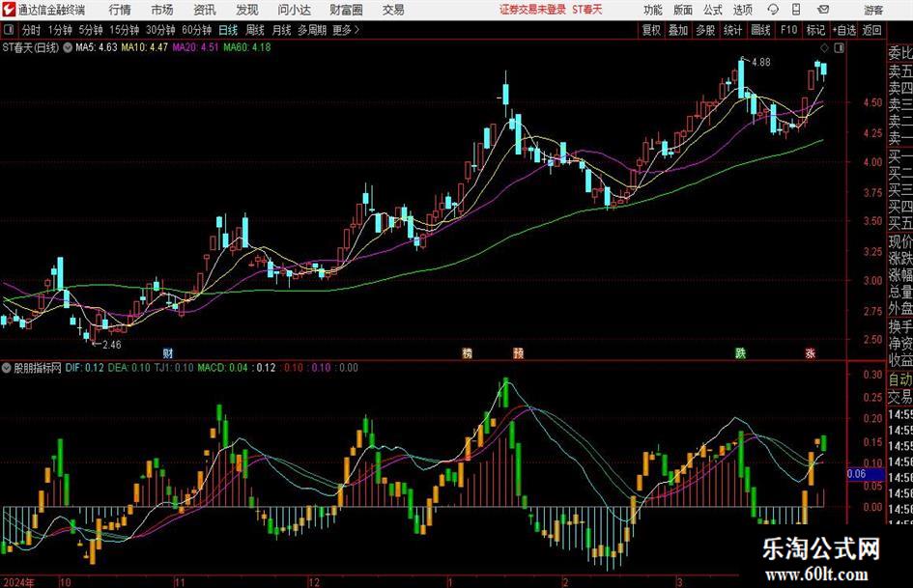Click the 统计 statistics button

click(x=733, y=30)
